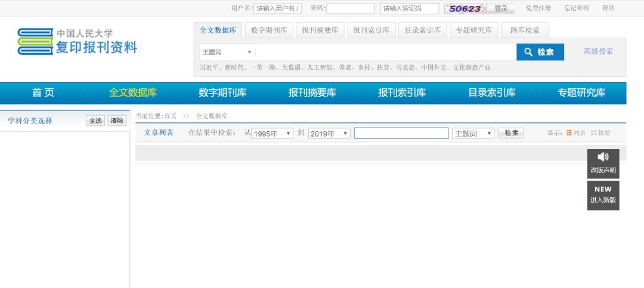Switch to 摘要 summary view display
The width and height of the screenshot is (644, 288).
600,133
